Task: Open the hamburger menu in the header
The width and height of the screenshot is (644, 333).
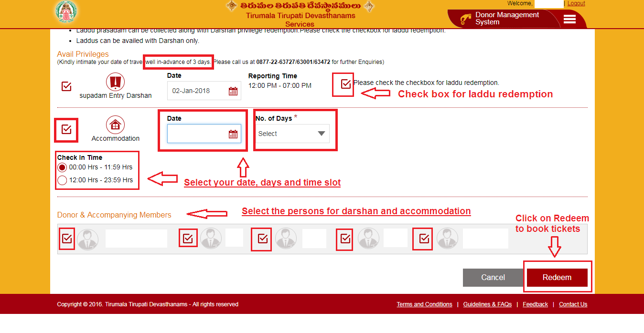Action: pos(569,19)
